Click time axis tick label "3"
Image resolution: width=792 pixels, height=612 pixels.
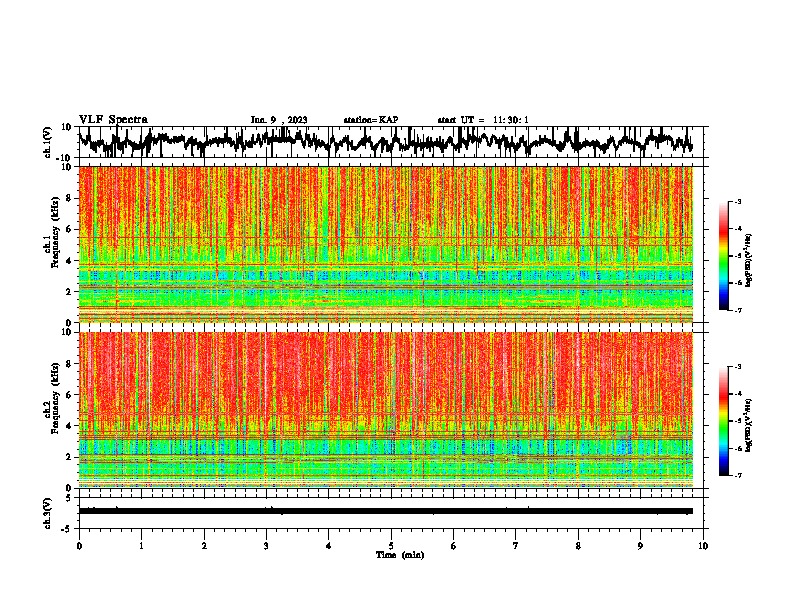click(x=266, y=546)
